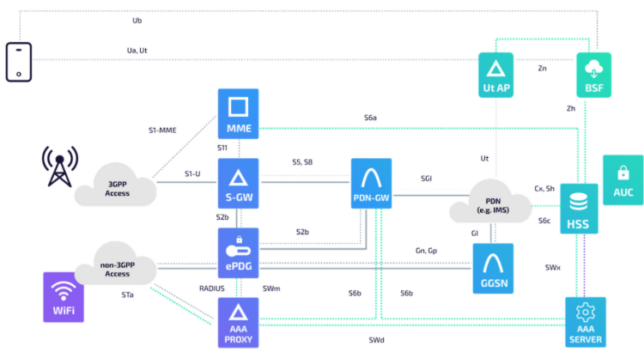644x358 pixels.
Task: Click the Gi interface label
Action: (475, 234)
